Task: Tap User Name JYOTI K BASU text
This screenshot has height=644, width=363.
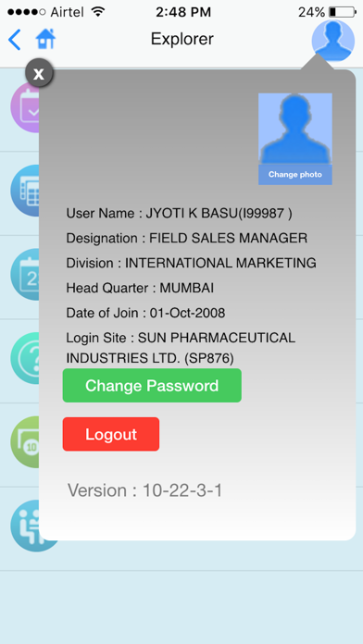Action: tap(180, 213)
